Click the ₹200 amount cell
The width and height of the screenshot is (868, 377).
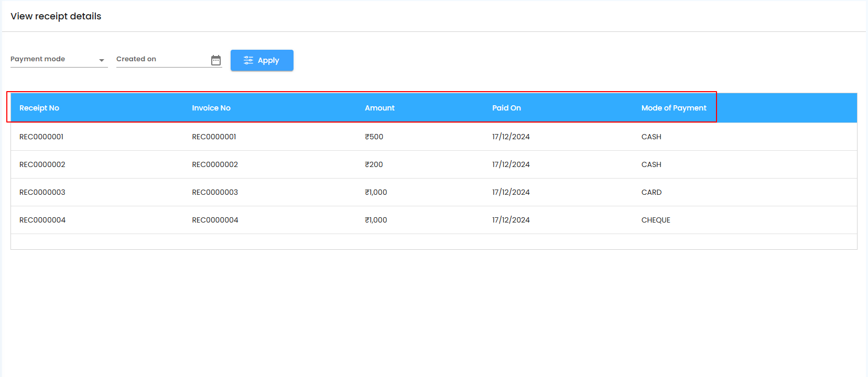pyautogui.click(x=374, y=164)
